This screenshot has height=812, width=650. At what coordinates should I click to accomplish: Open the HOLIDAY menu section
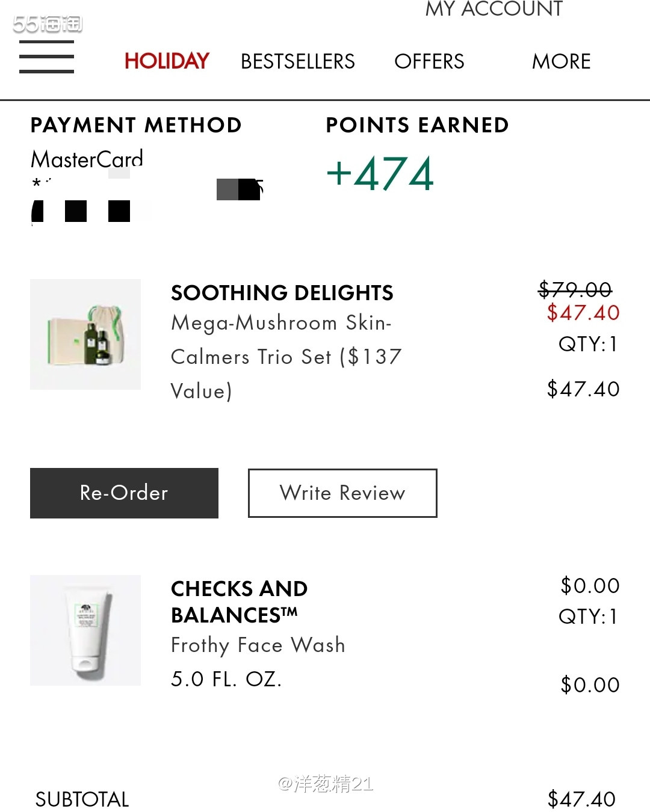167,61
